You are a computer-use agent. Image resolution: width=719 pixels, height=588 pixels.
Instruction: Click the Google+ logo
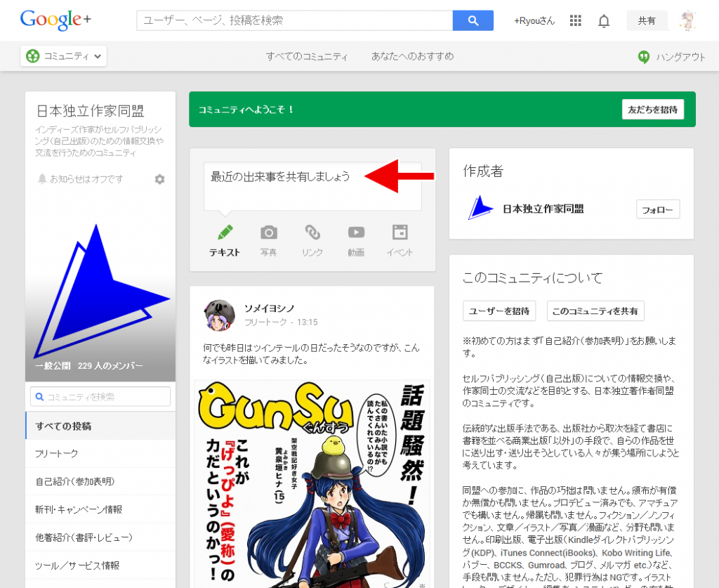55,20
